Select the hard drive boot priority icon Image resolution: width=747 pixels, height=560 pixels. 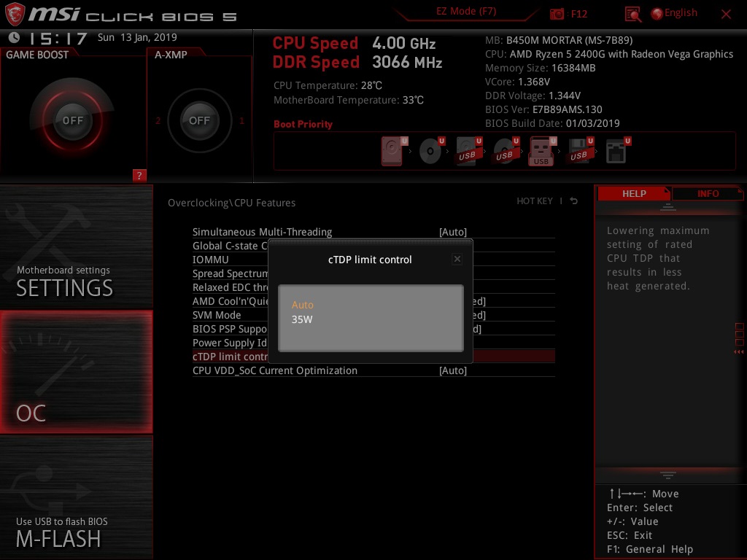pyautogui.click(x=391, y=150)
